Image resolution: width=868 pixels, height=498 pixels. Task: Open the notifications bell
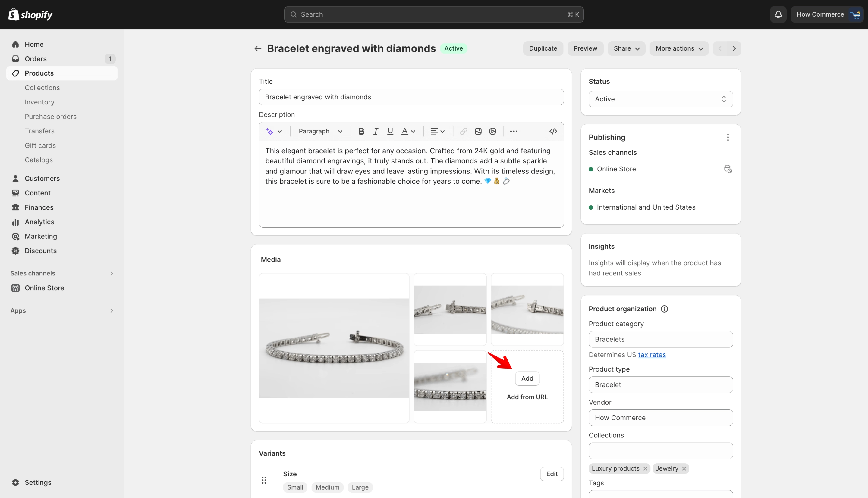click(x=778, y=14)
